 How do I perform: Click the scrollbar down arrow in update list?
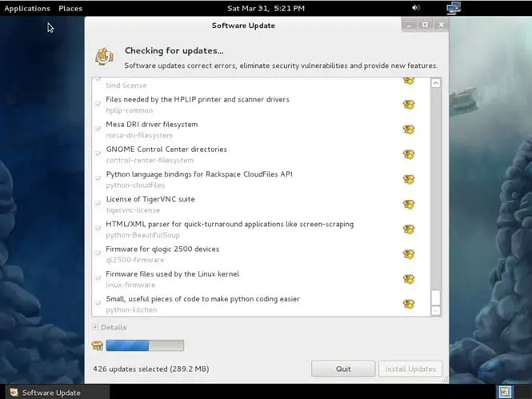(436, 311)
